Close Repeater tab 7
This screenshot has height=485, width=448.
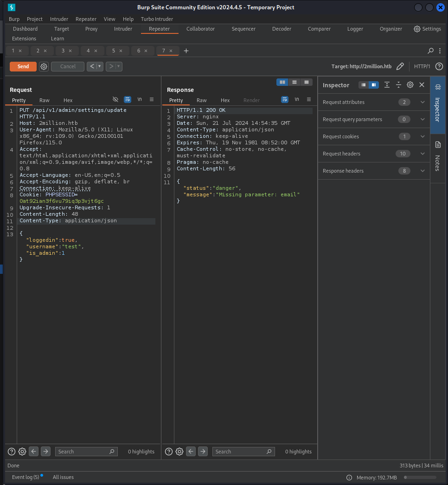pos(171,51)
